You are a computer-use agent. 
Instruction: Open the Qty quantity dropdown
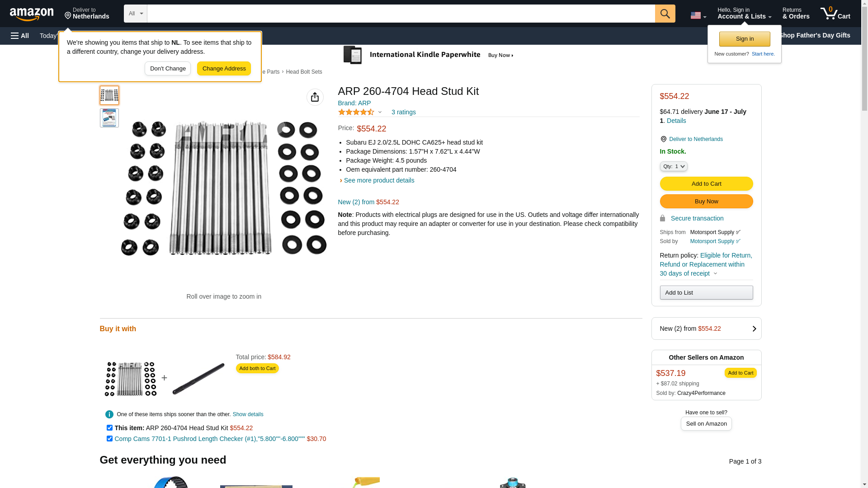pyautogui.click(x=674, y=166)
